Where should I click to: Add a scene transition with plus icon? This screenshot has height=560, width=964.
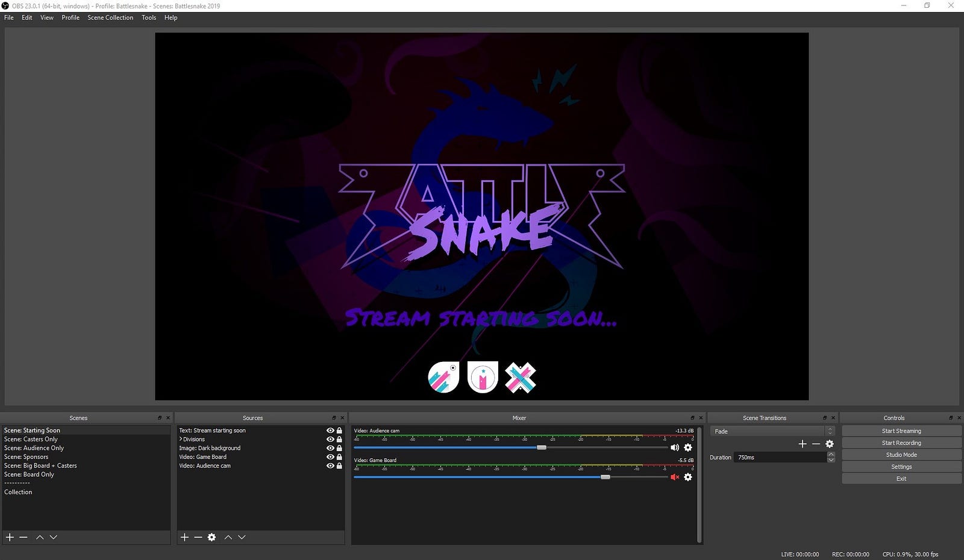803,444
